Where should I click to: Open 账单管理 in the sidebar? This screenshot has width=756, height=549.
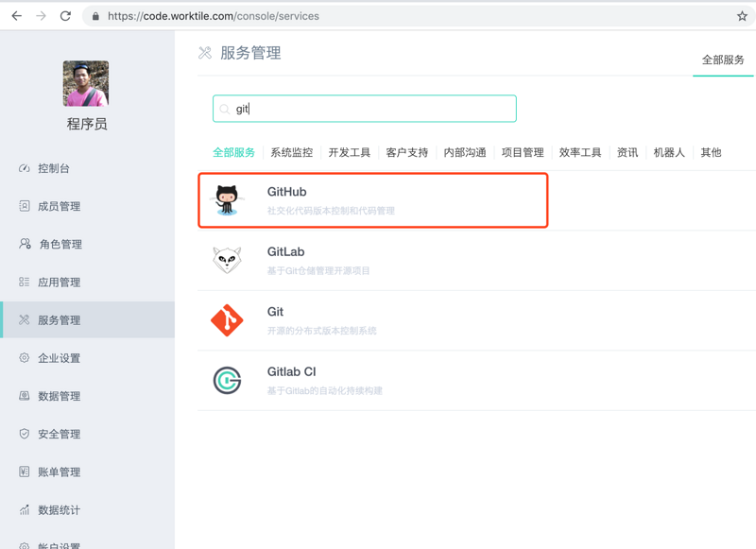(x=60, y=472)
